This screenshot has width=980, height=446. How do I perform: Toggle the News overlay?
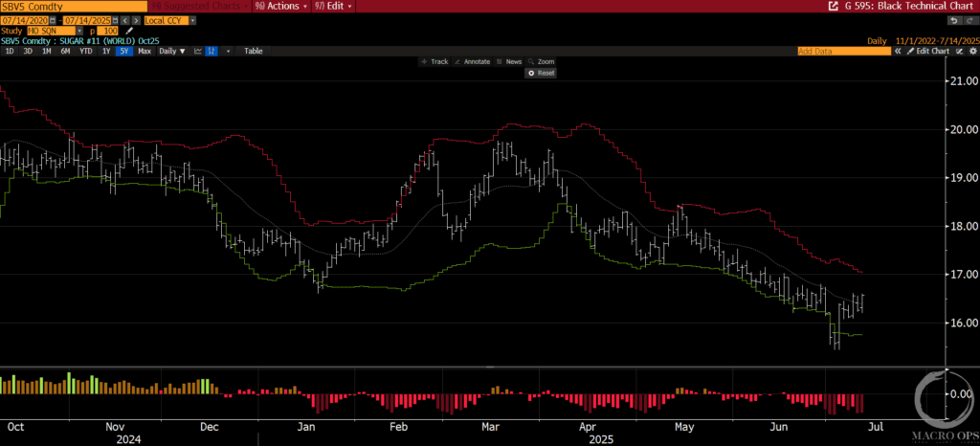point(509,62)
